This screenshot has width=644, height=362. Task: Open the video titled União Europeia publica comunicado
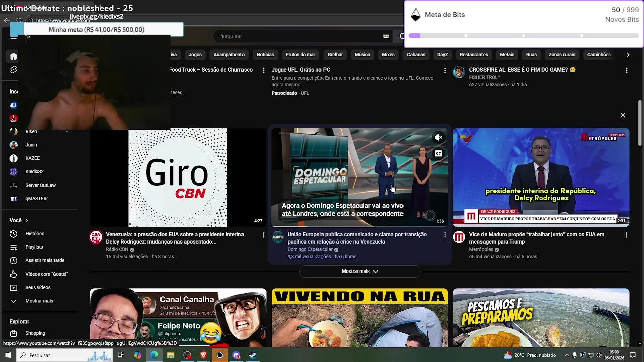(x=357, y=238)
